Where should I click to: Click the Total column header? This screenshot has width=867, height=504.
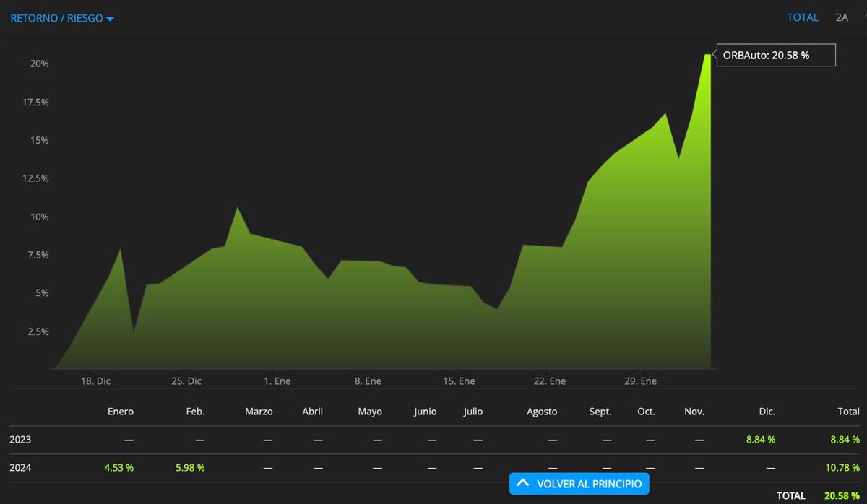pos(848,412)
